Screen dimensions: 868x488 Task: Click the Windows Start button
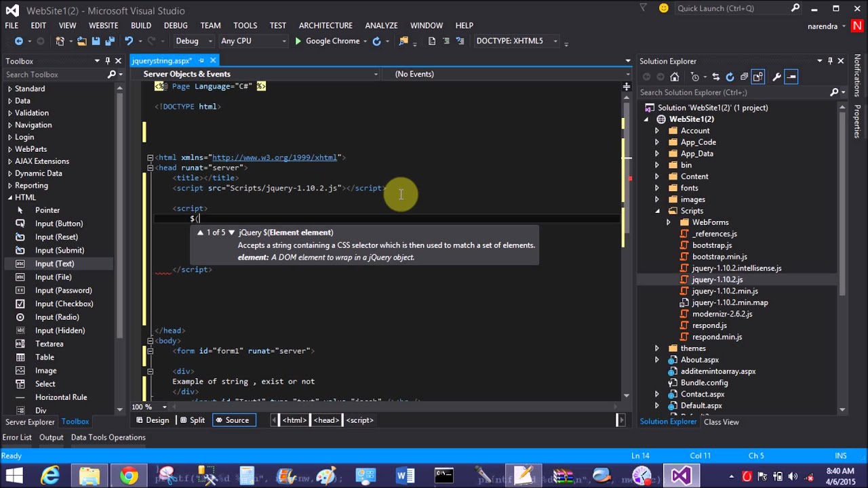(14, 476)
